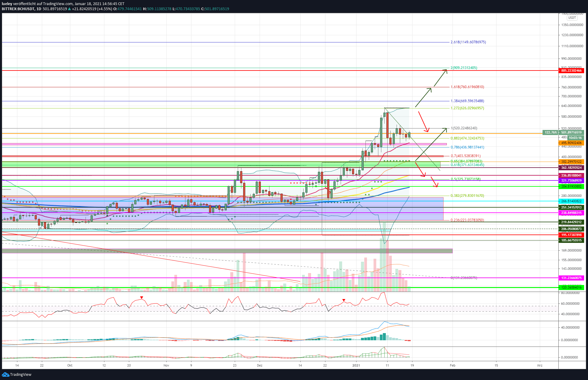588x380 pixels.
Task: Click Fibonacci label 1.384(669.59635488)
Action: click(467, 101)
